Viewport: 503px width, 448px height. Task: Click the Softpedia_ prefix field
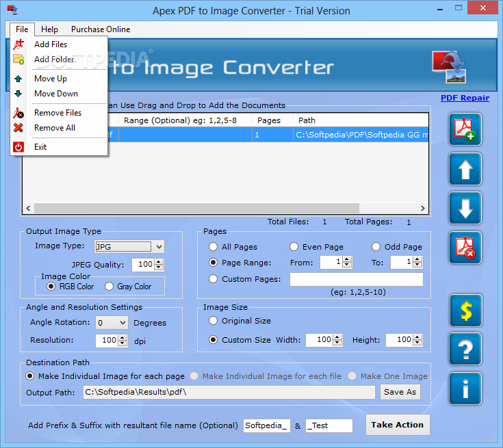pos(267,425)
